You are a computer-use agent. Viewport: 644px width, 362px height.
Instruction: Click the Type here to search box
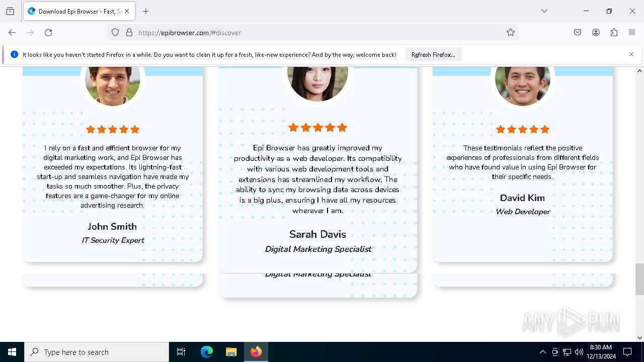(97, 352)
